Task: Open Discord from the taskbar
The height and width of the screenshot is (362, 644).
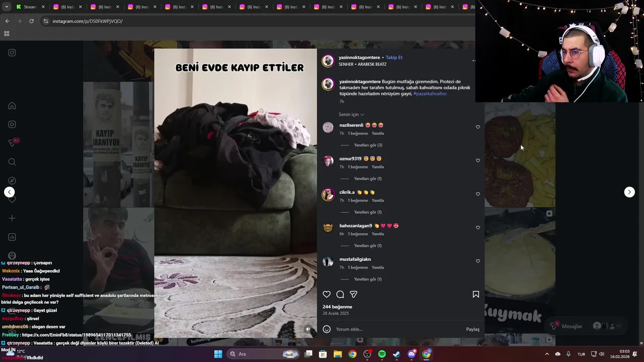Action: click(x=412, y=354)
